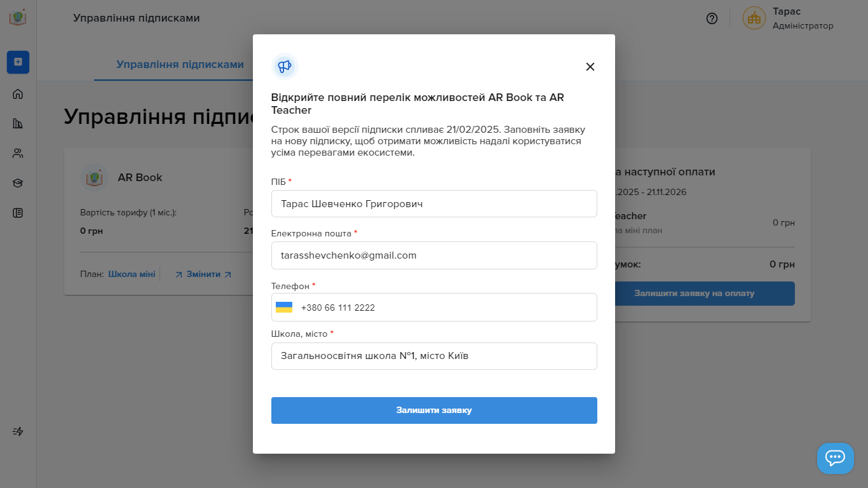Open the graduation cap sidebar icon
This screenshot has width=868, height=488.
pos(18,183)
